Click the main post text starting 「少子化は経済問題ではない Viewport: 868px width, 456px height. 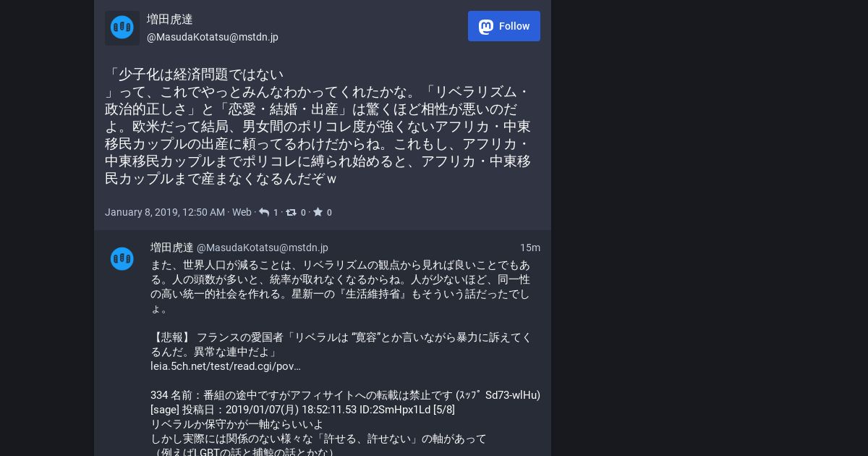point(318,126)
